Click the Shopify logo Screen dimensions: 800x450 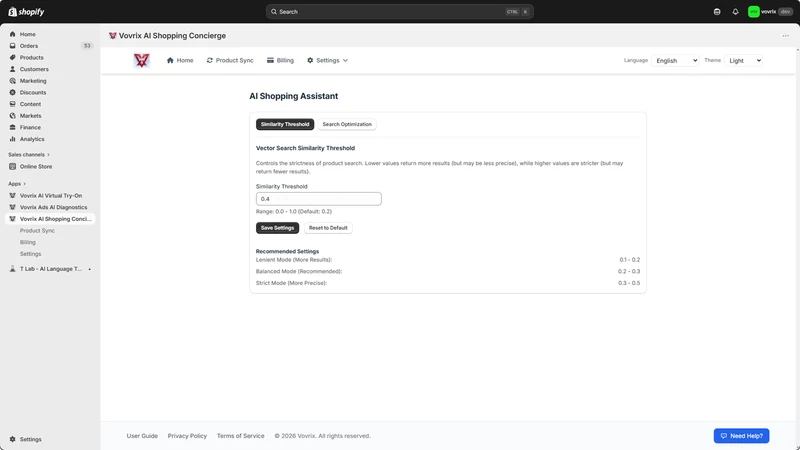[x=27, y=12]
